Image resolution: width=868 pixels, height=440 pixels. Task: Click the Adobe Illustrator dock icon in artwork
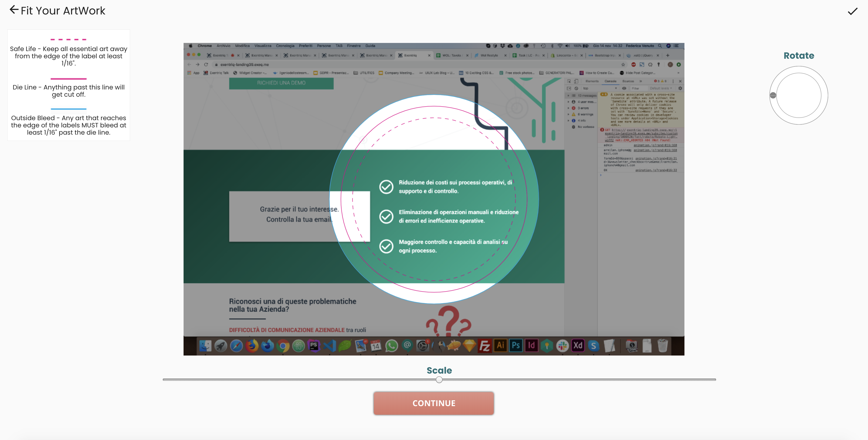tap(500, 345)
